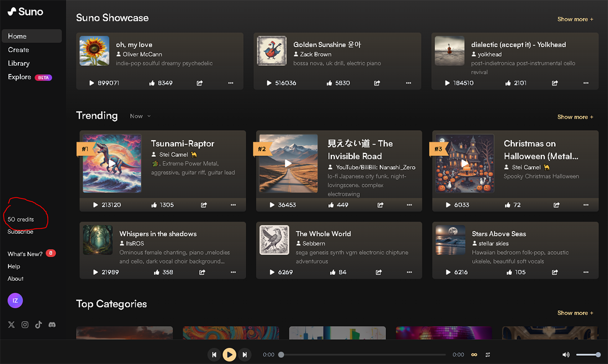
Task: Mute audio with the speaker icon
Action: pyautogui.click(x=566, y=355)
